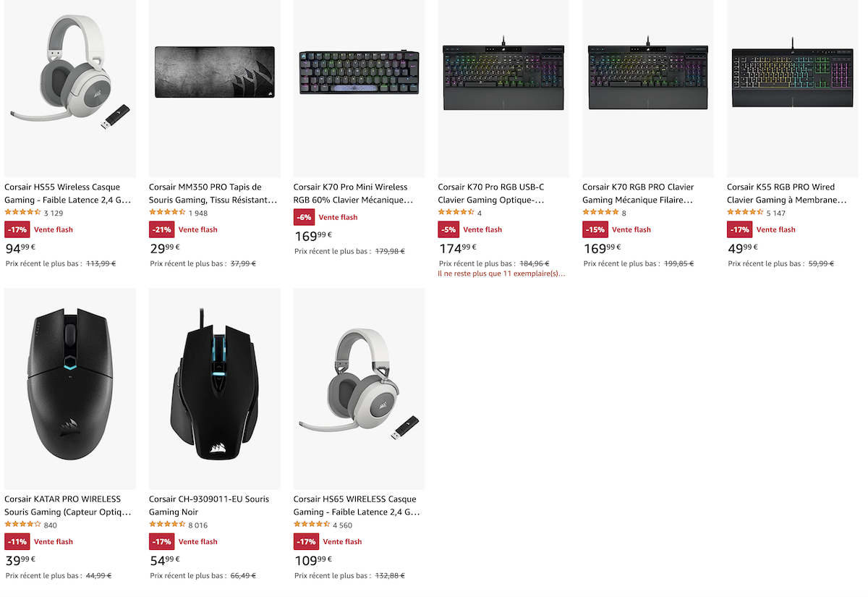Click star rating of KATAR PRO WIRELESS mouse
The image size is (868, 597).
(22, 525)
